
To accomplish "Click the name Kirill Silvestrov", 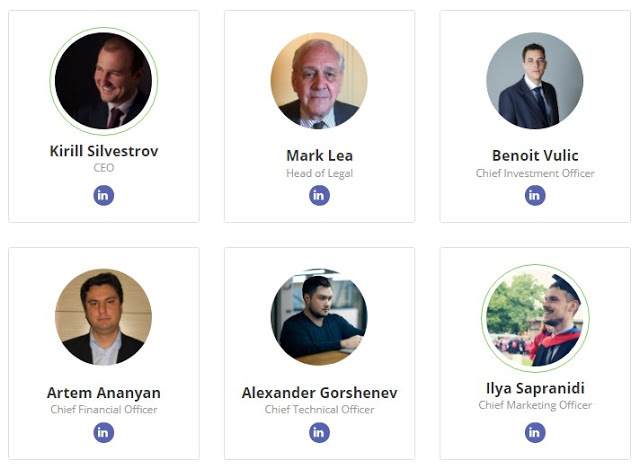I will pos(104,151).
